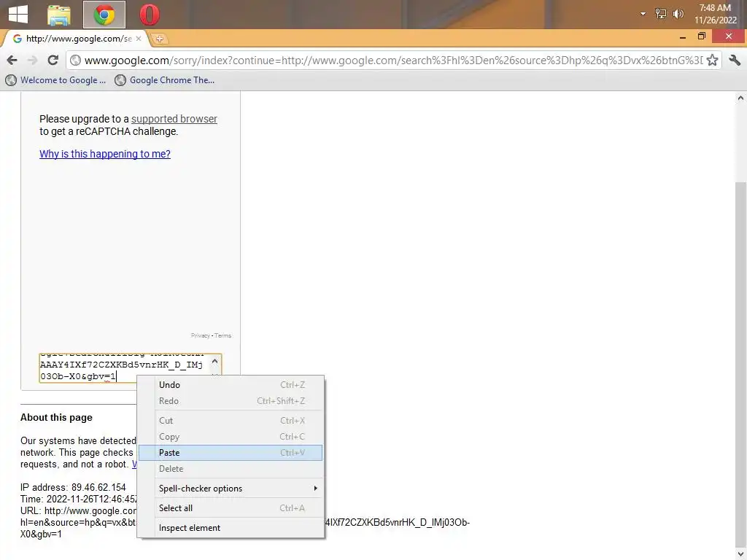Viewport: 747px width, 560px height.
Task: Go back with the back arrow
Action: [12, 60]
